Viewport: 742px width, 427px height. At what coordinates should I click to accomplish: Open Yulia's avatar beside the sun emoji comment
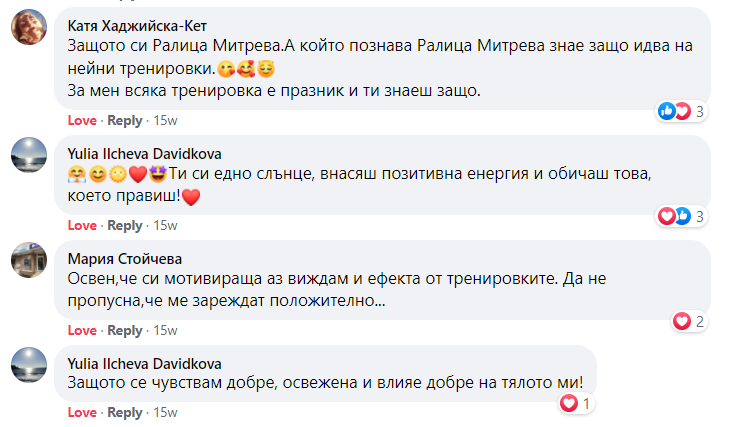click(x=29, y=155)
